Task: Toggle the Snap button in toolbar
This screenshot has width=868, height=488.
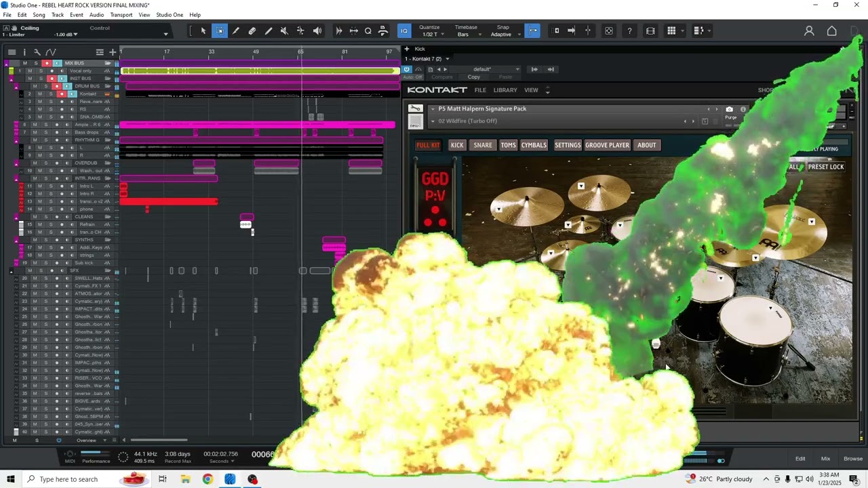Action: pyautogui.click(x=533, y=30)
